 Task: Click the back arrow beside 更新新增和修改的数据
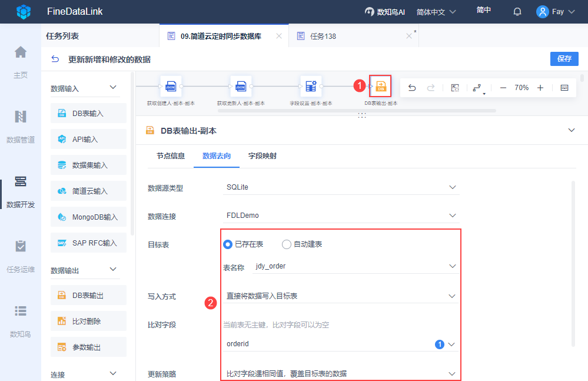click(x=55, y=59)
